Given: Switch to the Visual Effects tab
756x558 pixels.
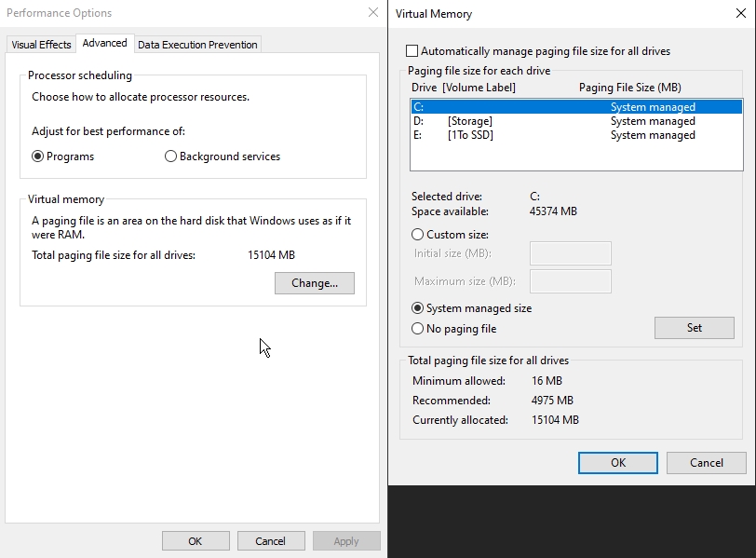Looking at the screenshot, I should [41, 45].
